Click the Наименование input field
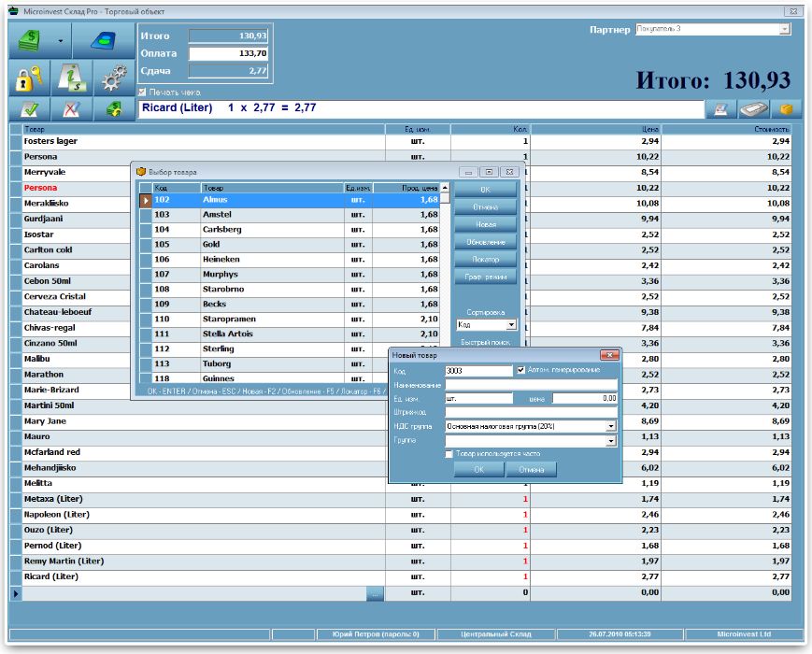Viewport: 812px width, 654px height. tap(532, 385)
